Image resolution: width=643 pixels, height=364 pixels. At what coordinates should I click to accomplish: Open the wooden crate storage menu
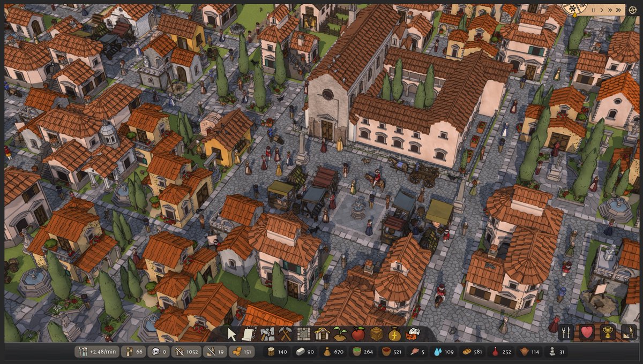377,334
